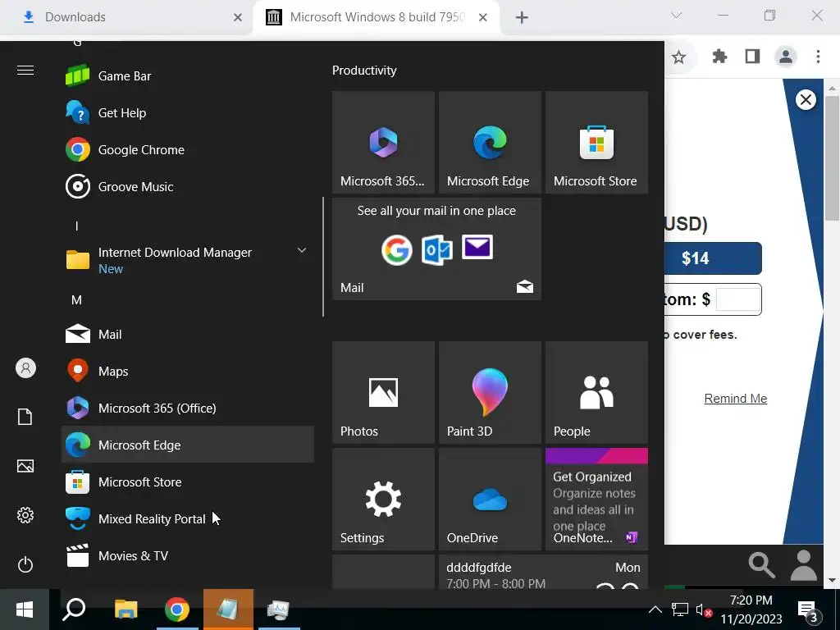The height and width of the screenshot is (630, 840).
Task: Bookmark this page with the star icon
Action: pos(678,57)
